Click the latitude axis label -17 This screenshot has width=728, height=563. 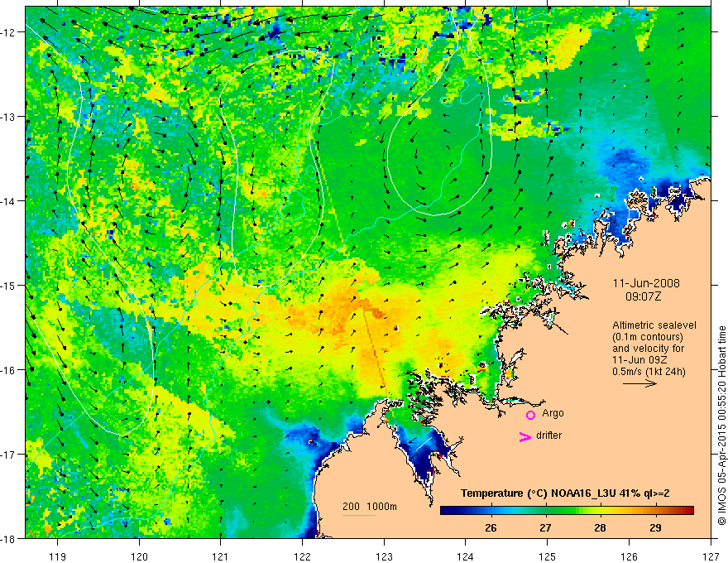click(x=8, y=455)
